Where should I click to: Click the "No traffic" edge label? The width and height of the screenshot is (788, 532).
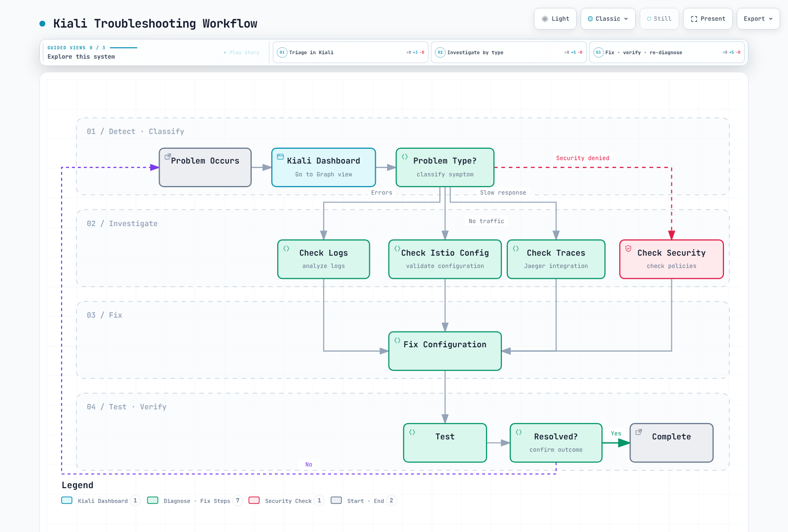click(487, 221)
